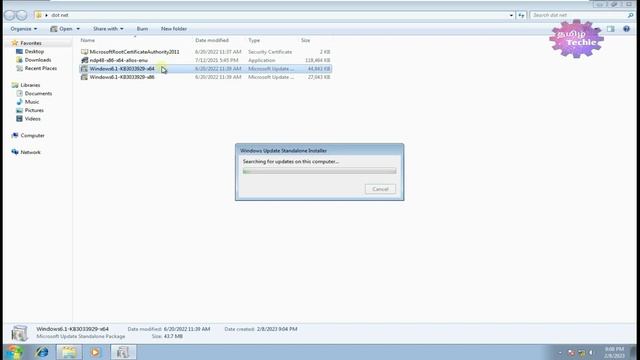Toggle the preview pane icon

click(x=611, y=29)
